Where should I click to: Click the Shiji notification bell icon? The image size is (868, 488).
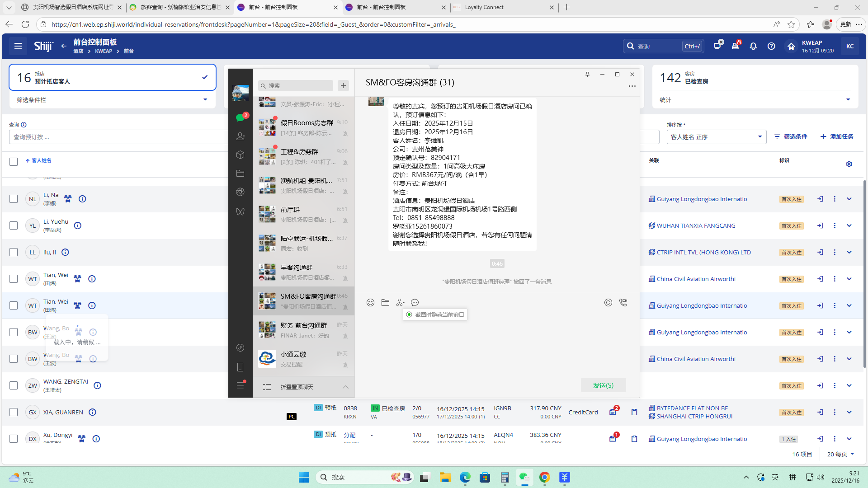pyautogui.click(x=753, y=46)
